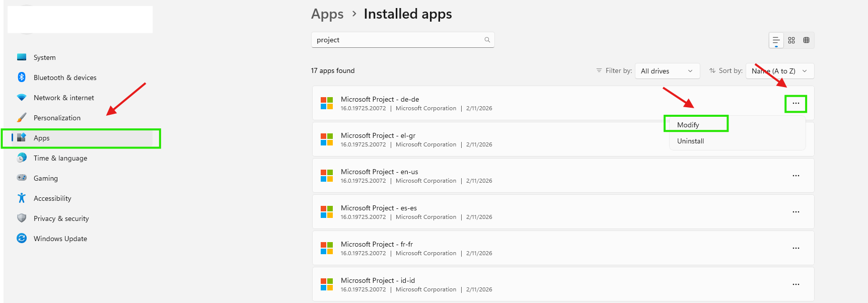The width and height of the screenshot is (868, 303).
Task: Expand the All drives filter dropdown
Action: pos(667,71)
